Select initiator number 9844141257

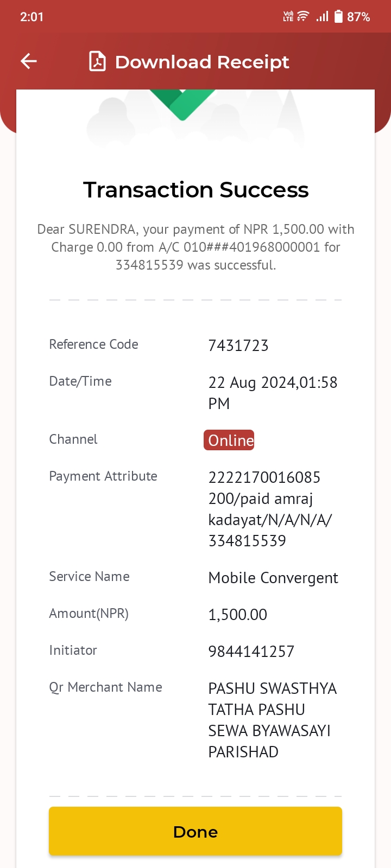pyautogui.click(x=251, y=652)
